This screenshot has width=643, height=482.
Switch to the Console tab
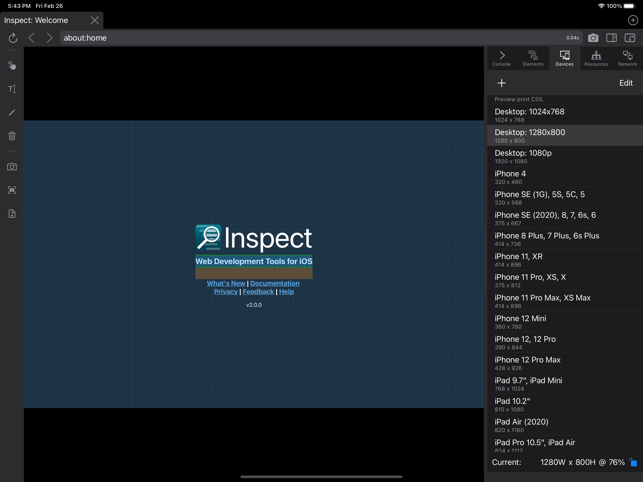502,59
